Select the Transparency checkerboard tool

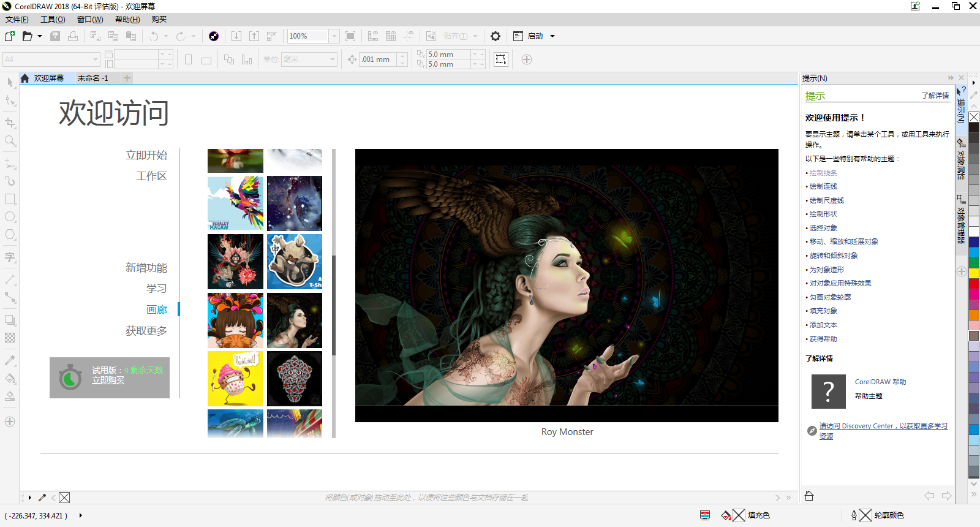pos(10,338)
